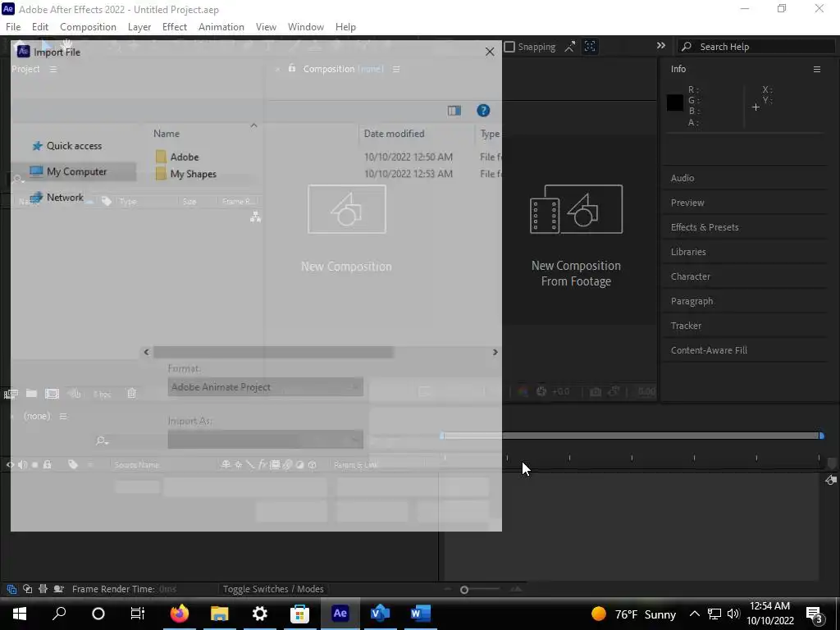Click the frame blending column icon in timeline

coord(275,464)
